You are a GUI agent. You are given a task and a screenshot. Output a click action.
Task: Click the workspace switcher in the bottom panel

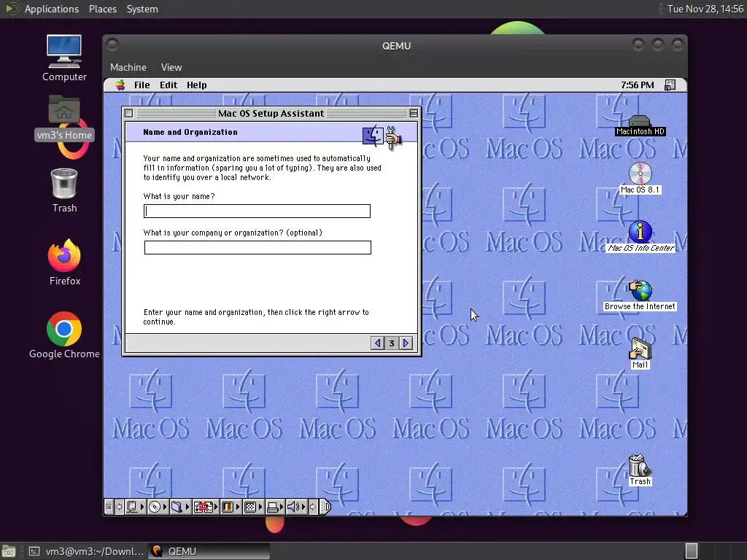(x=692, y=551)
